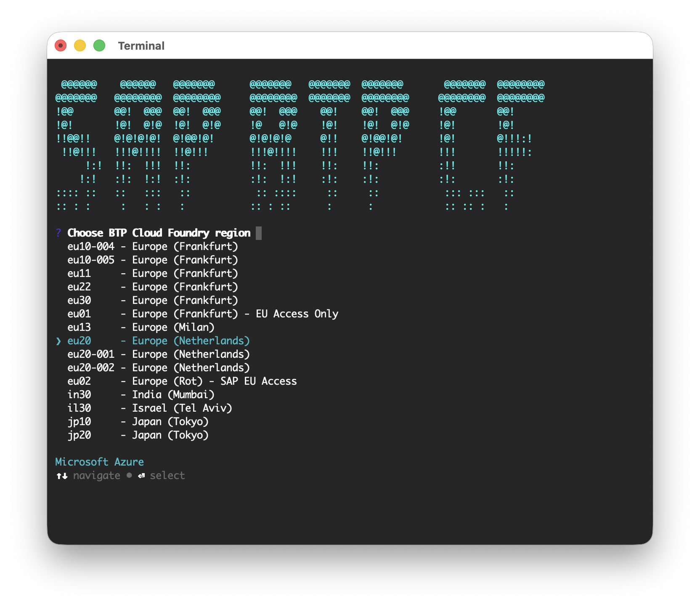The image size is (700, 607).
Task: Minimize Terminal using the yellow button
Action: point(80,45)
